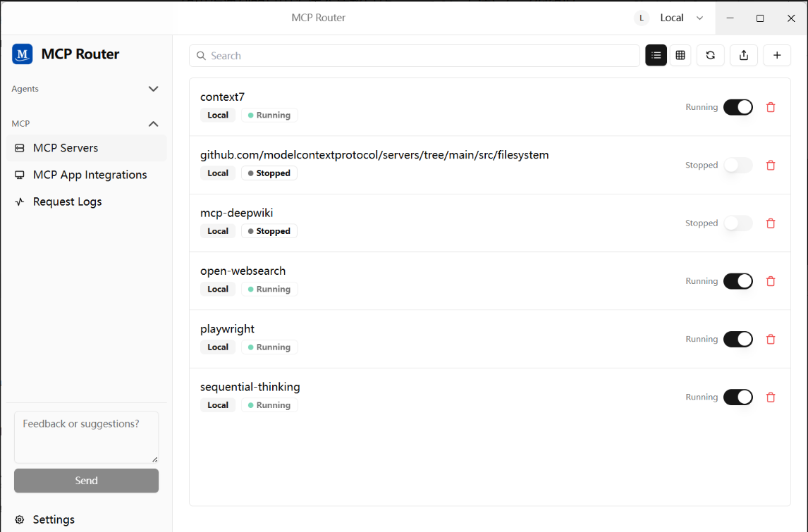
Task: Add a new MCP server
Action: point(777,56)
